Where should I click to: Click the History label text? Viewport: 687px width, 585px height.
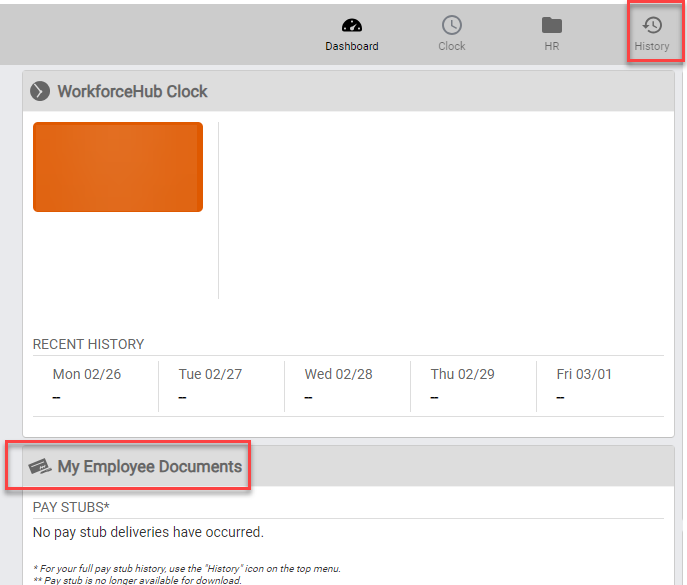652,46
